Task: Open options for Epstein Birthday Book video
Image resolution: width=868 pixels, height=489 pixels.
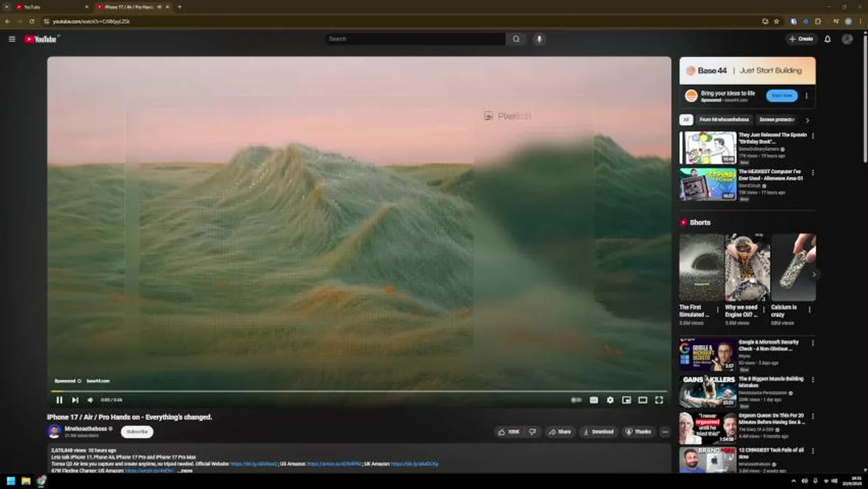Action: tap(812, 136)
